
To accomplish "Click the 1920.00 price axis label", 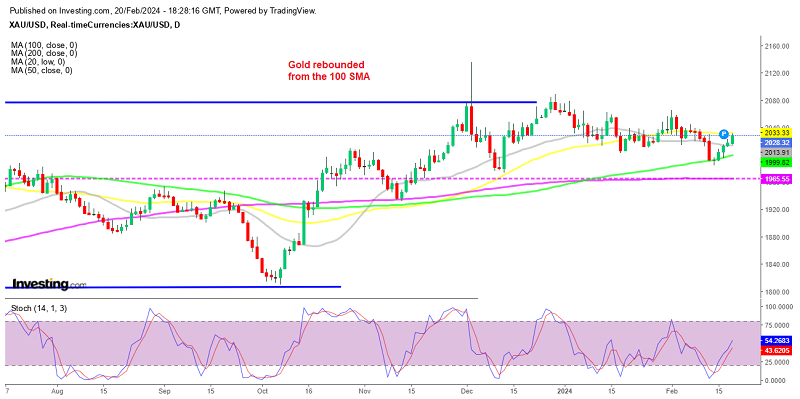I will tap(778, 210).
